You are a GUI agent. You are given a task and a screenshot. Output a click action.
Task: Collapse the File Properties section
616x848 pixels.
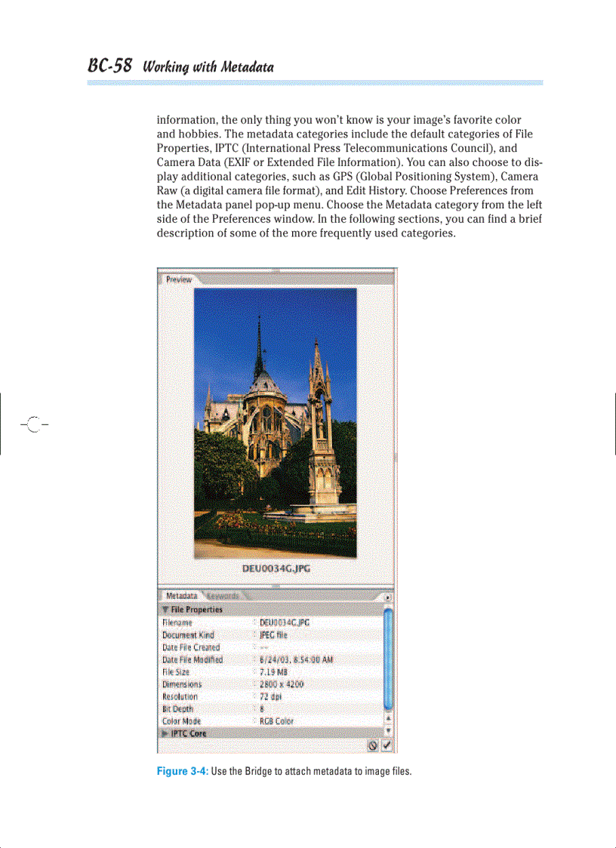pyautogui.click(x=166, y=610)
